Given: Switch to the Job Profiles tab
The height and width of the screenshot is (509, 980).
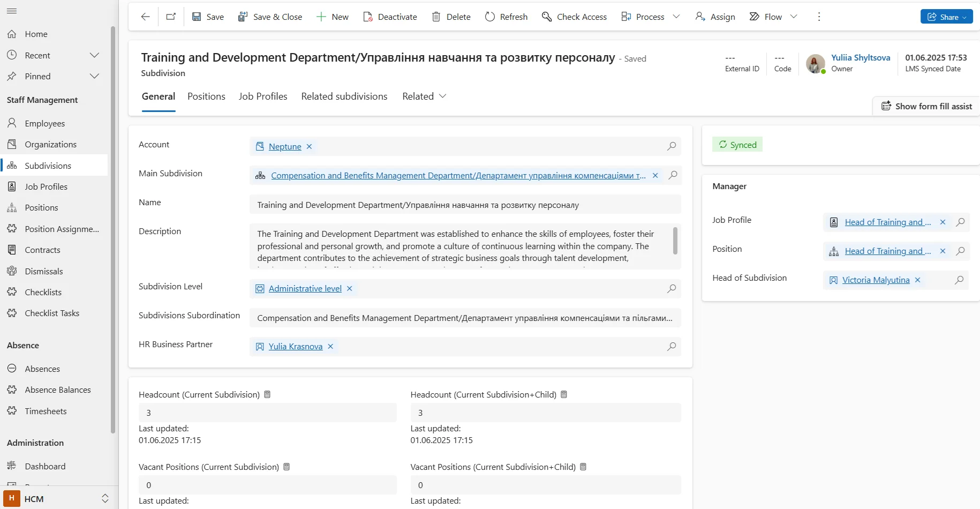Looking at the screenshot, I should click(x=263, y=96).
